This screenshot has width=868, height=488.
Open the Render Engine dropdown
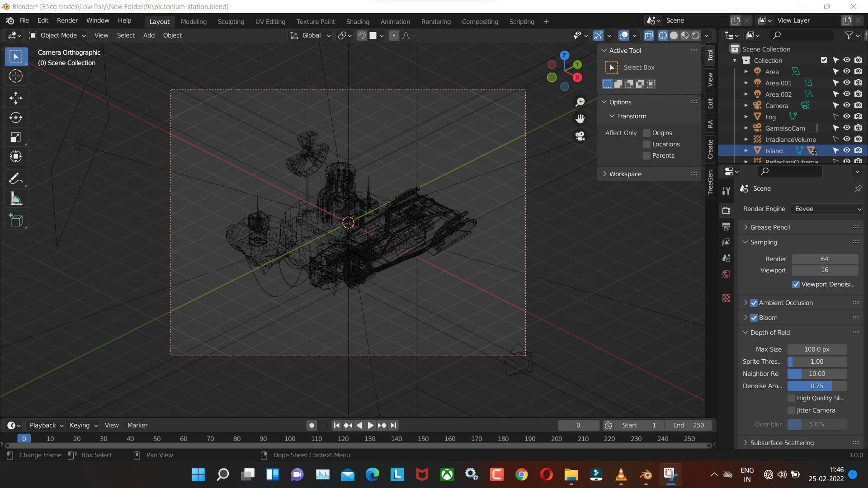pos(827,209)
